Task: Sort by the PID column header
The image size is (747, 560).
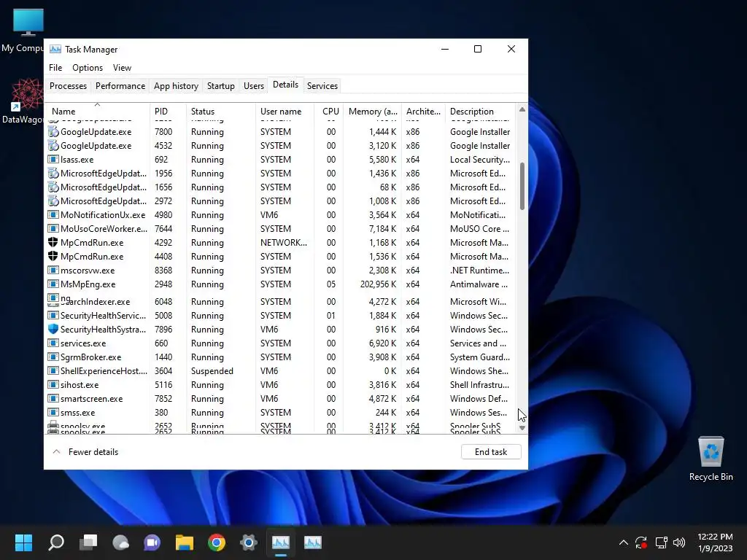Action: pos(168,111)
